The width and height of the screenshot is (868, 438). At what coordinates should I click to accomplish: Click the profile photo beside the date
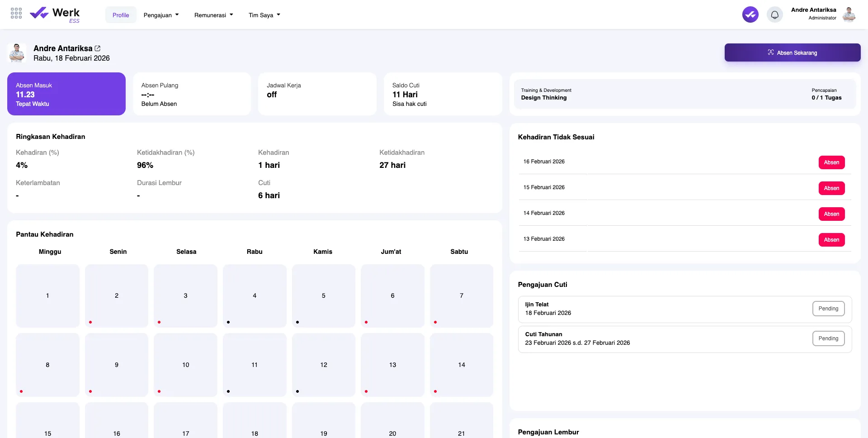(17, 53)
